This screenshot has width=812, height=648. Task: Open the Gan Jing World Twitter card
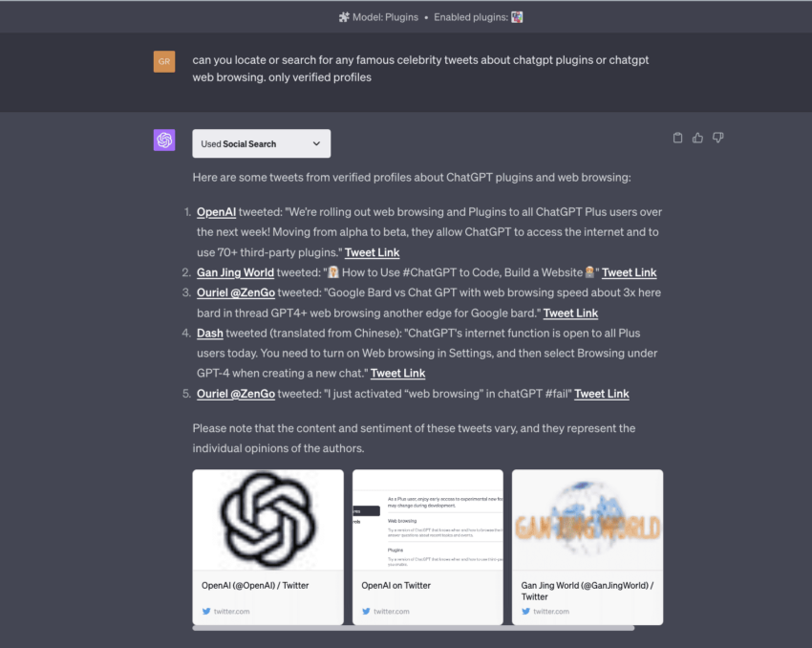tap(588, 547)
